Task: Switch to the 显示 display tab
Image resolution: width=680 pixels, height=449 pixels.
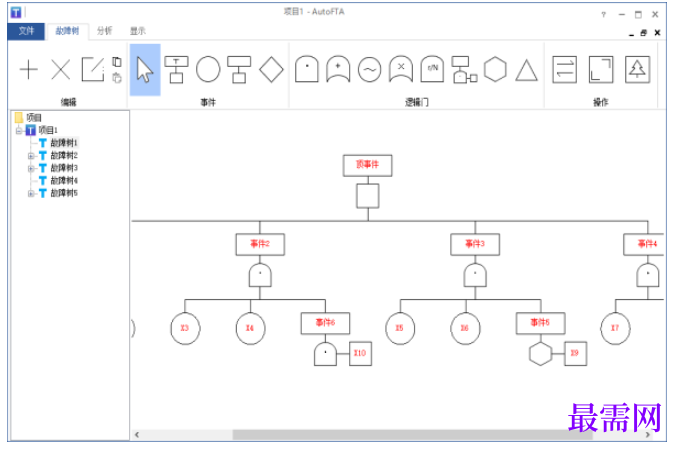Action: [x=137, y=31]
